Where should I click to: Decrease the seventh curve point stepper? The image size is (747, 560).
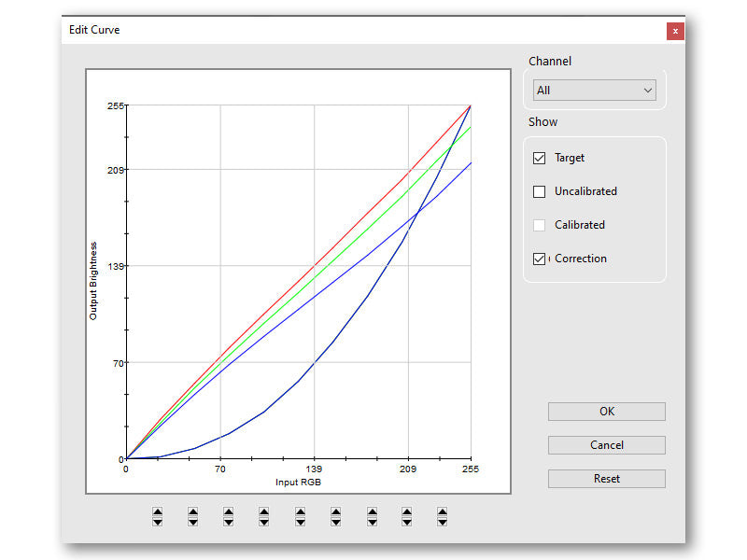coord(372,522)
